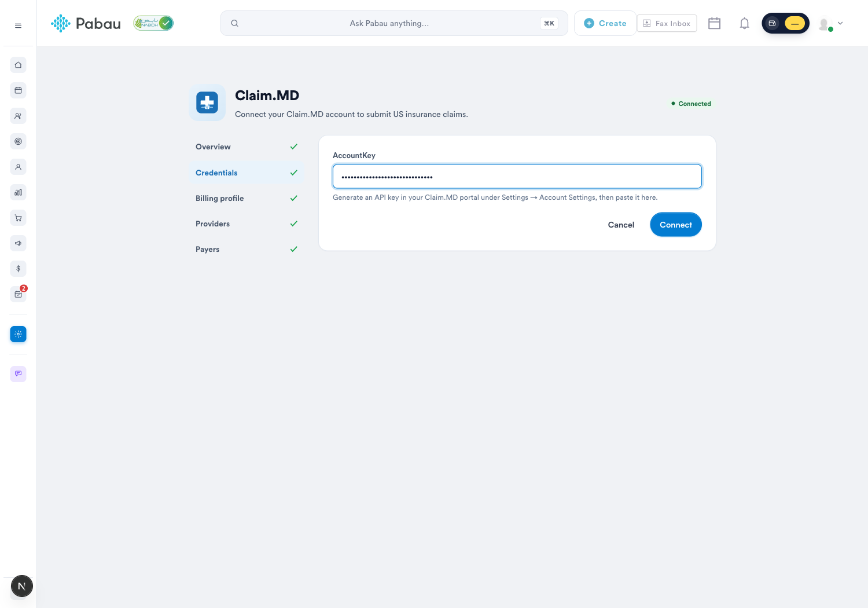Open tasks icon with red badge
The width and height of the screenshot is (868, 608).
(x=19, y=294)
